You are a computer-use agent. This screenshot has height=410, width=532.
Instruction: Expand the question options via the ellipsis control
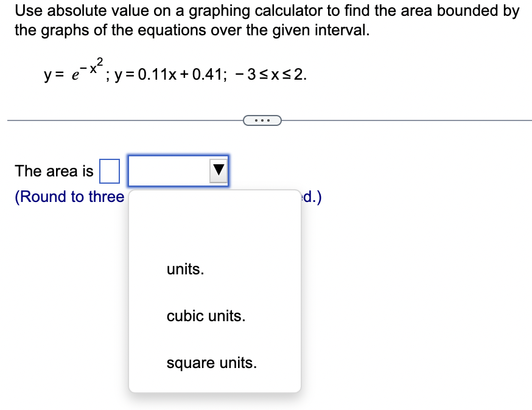click(x=262, y=120)
